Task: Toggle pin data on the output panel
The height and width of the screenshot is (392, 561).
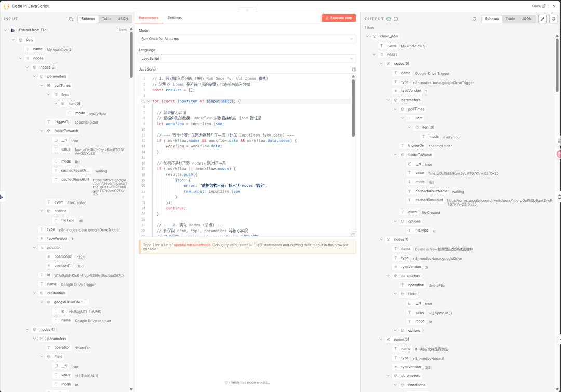Action: (554, 19)
